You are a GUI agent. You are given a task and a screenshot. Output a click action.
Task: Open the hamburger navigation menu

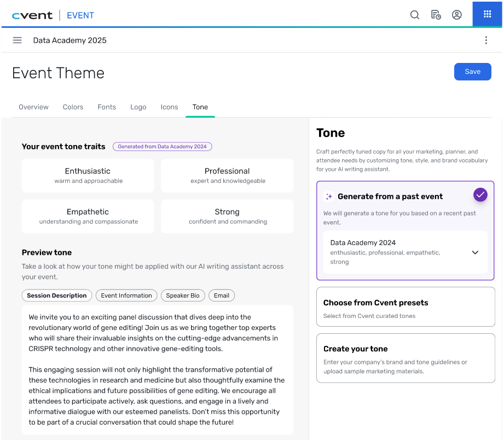tap(18, 40)
